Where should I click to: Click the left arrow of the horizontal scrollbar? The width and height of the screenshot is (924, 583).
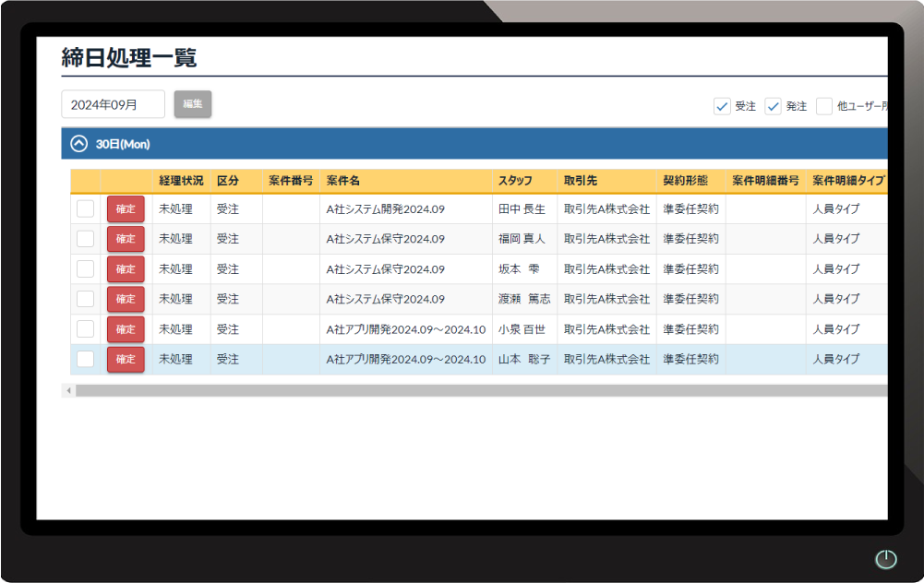pyautogui.click(x=68, y=391)
